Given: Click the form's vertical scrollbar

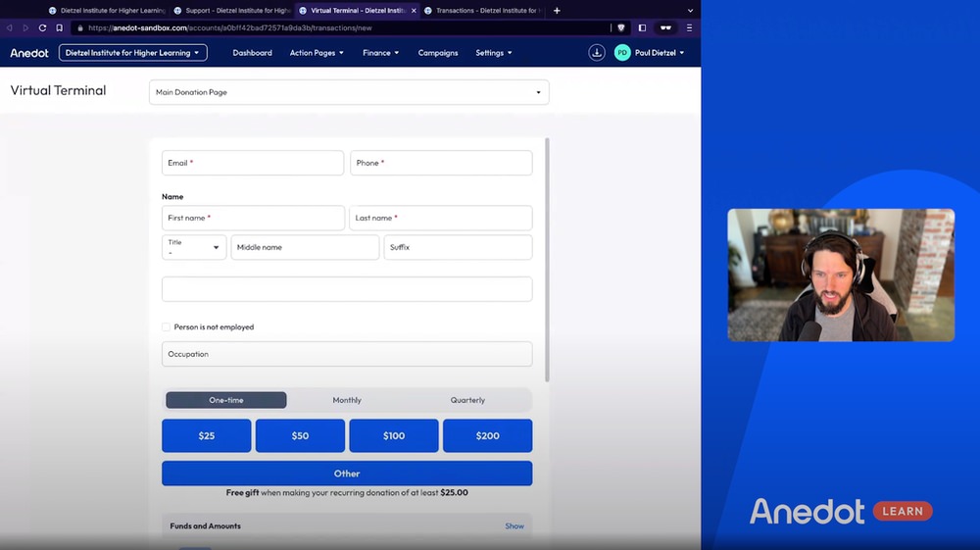Looking at the screenshot, I should tap(548, 260).
